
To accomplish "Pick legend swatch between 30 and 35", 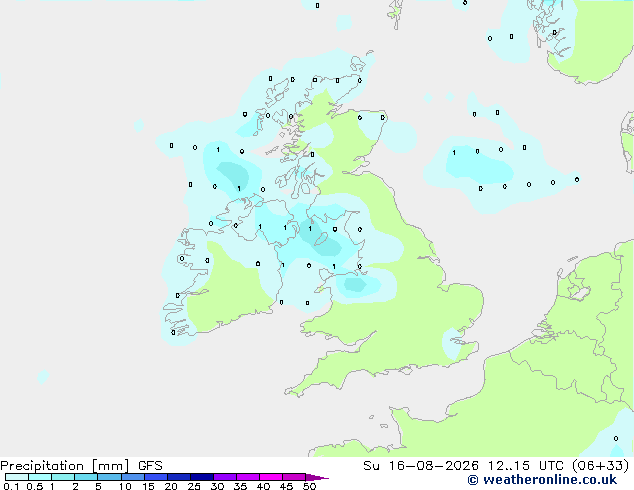I will (225, 477).
